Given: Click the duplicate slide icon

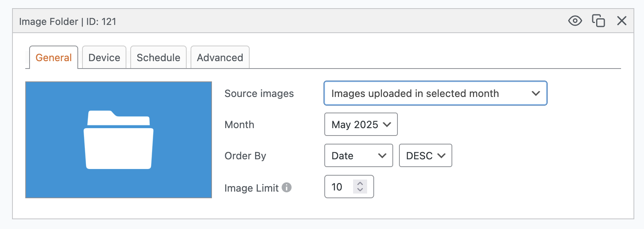Looking at the screenshot, I should click(x=598, y=21).
